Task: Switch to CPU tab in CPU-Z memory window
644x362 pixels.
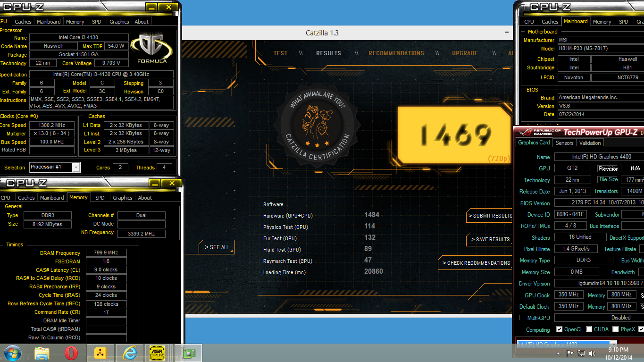Action: (x=6, y=198)
